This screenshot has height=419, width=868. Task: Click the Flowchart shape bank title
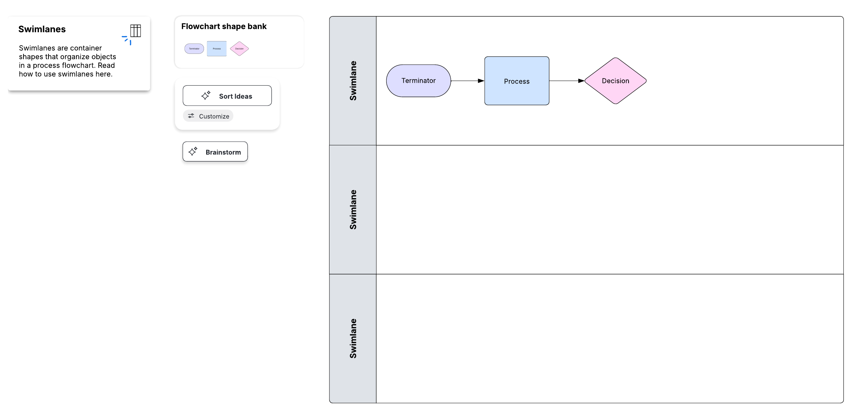pos(224,26)
